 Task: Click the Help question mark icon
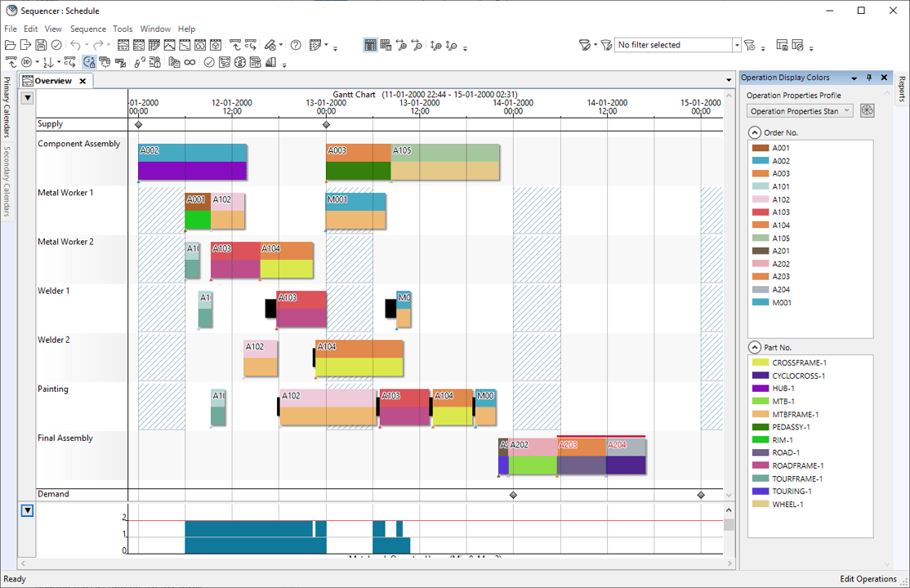pos(296,45)
